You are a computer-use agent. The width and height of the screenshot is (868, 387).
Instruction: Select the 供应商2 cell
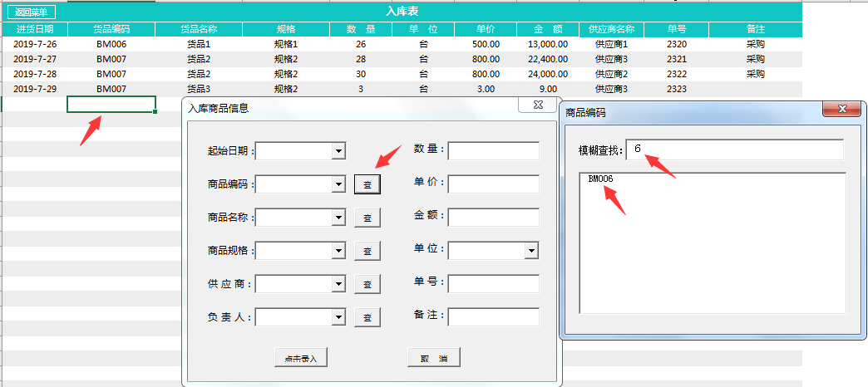tap(611, 74)
